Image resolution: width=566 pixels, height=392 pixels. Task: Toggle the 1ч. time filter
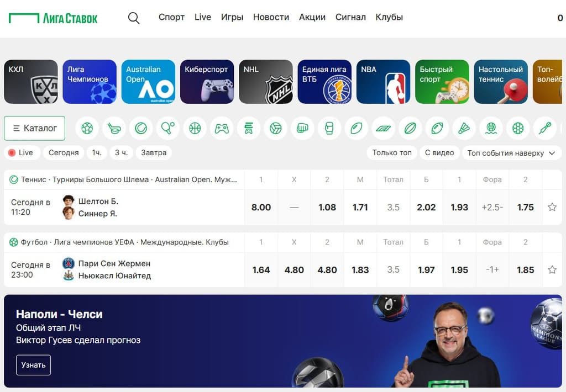(x=97, y=152)
